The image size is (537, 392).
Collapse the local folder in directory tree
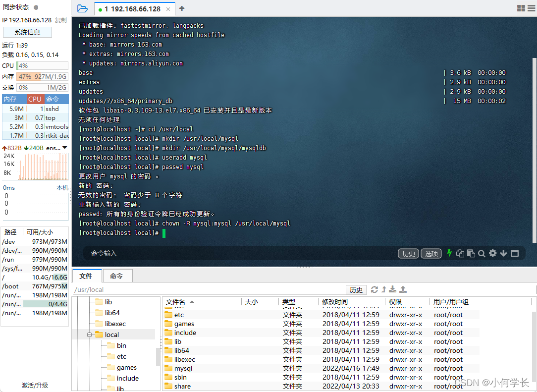click(x=90, y=335)
